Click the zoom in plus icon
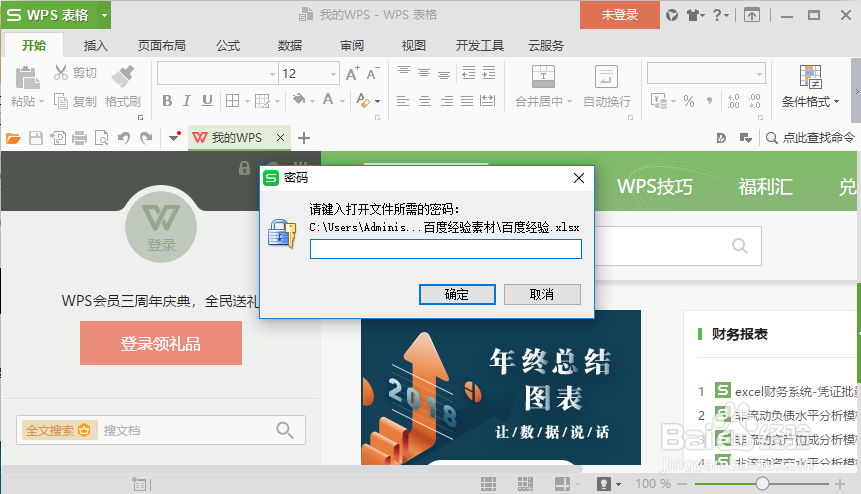This screenshot has width=861, height=494. point(840,484)
